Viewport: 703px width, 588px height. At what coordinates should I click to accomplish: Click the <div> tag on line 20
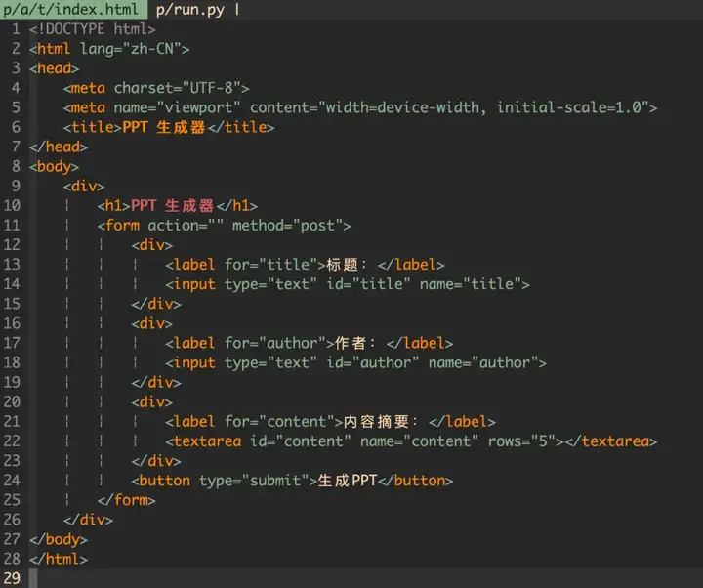pos(151,401)
